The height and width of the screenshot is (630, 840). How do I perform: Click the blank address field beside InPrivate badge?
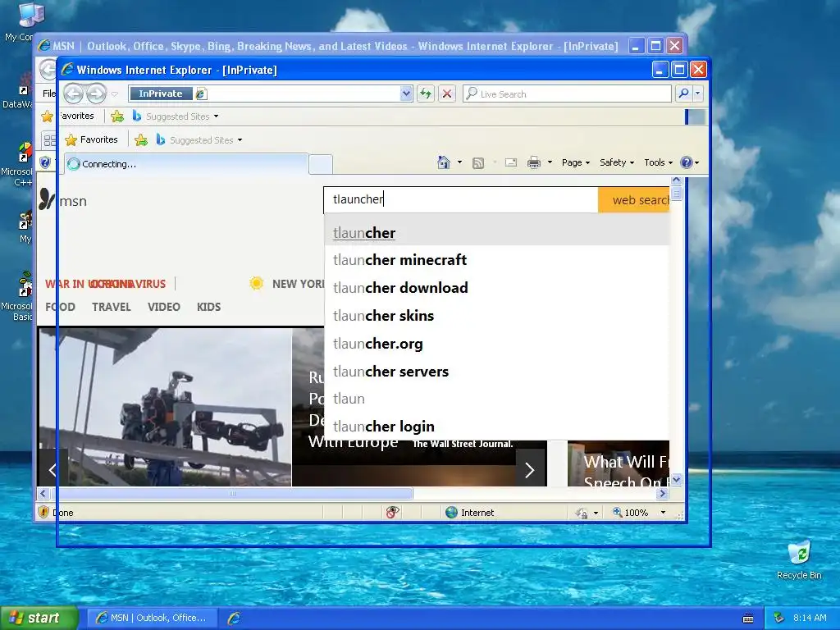click(x=304, y=94)
